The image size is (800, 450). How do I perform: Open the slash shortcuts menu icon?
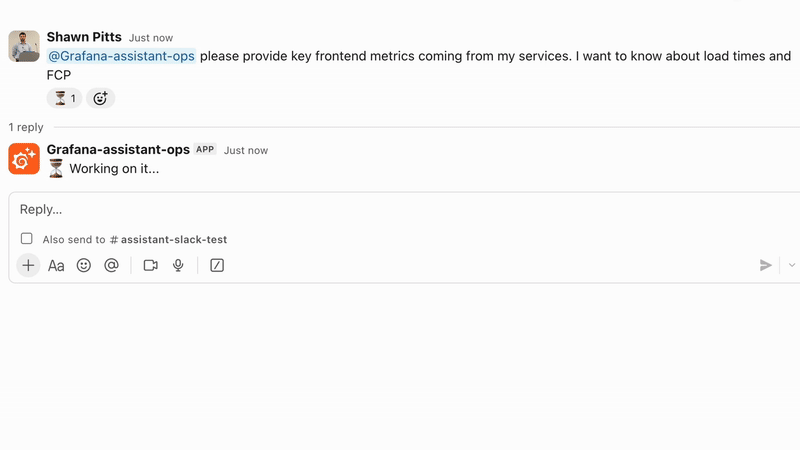pyautogui.click(x=217, y=265)
